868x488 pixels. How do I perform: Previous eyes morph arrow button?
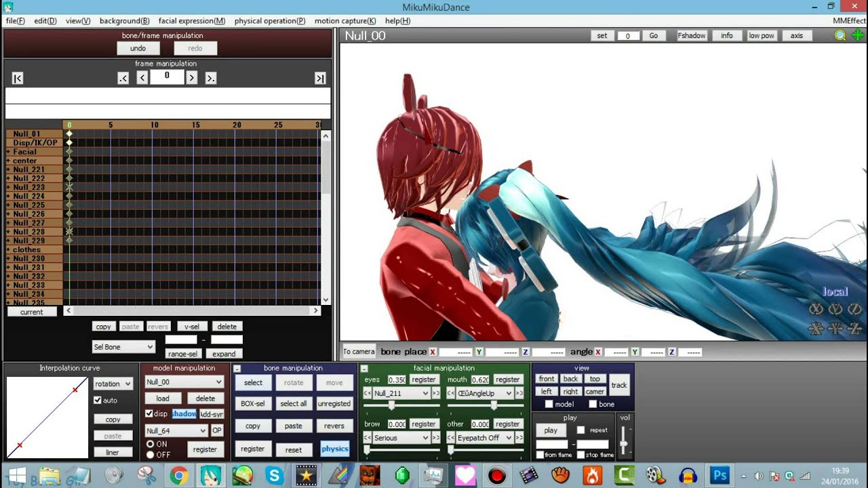click(x=367, y=393)
